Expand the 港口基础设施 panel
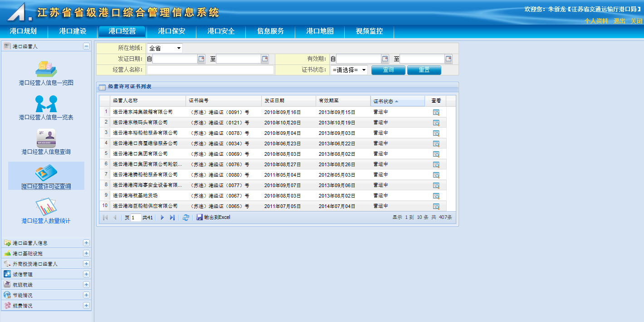 click(x=86, y=253)
